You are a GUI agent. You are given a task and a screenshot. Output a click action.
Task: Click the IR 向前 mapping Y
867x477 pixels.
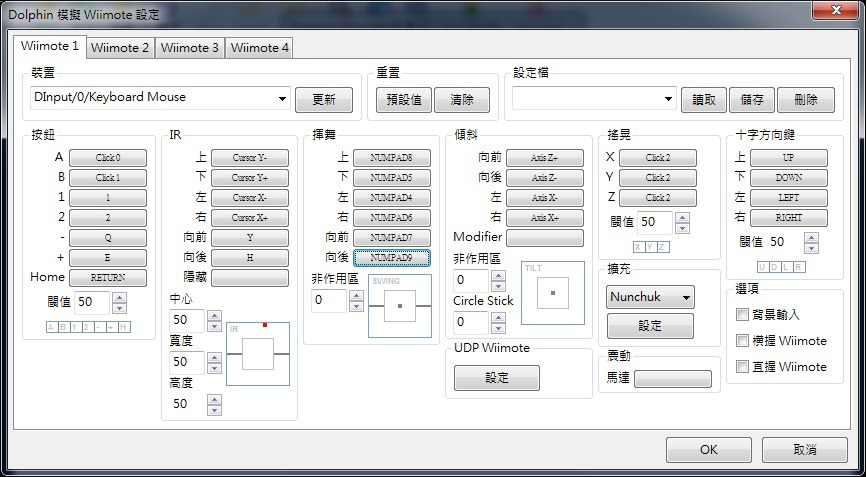(250, 238)
